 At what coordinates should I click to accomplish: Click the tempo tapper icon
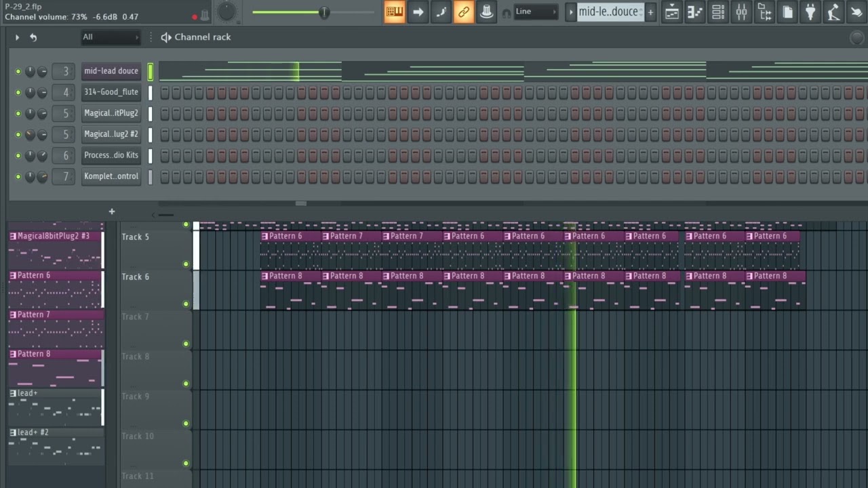click(x=835, y=12)
